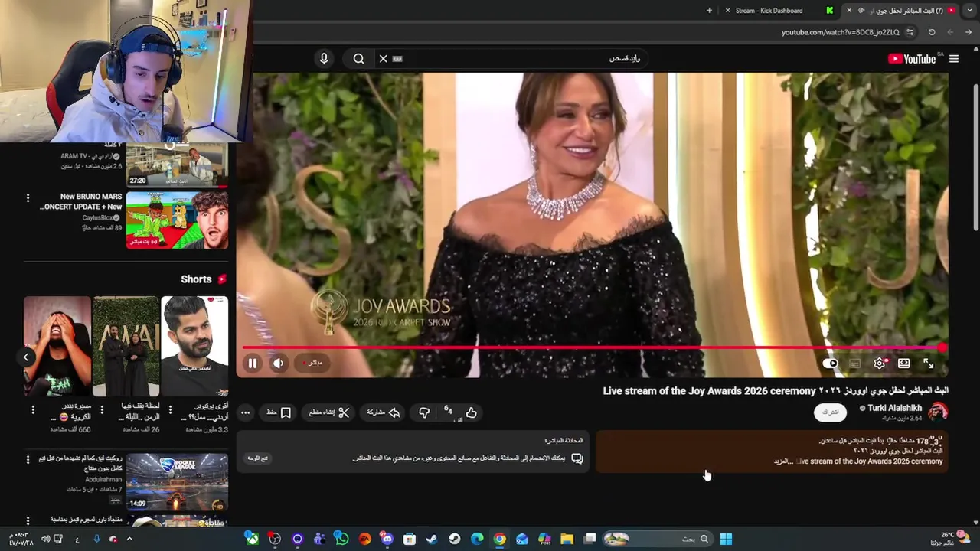Open the Short showing the bearded man
Viewport: 980px width, 551px height.
[194, 347]
